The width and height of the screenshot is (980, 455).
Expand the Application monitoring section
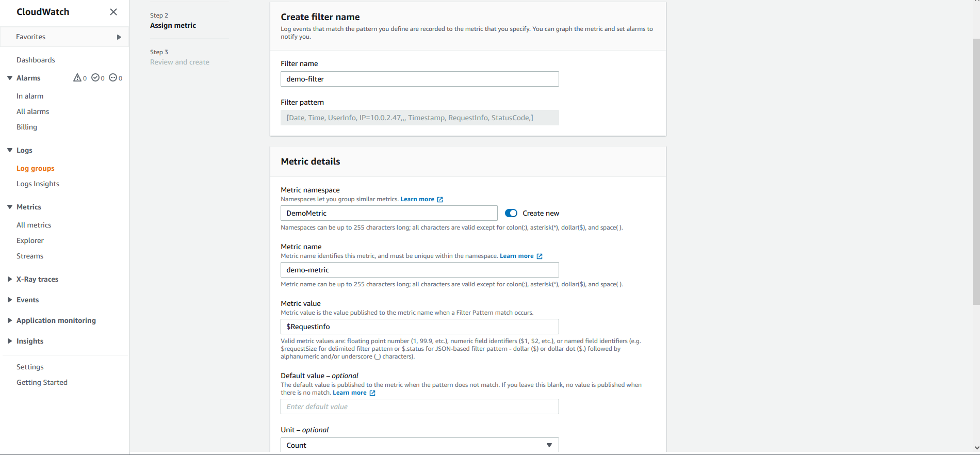tap(10, 320)
